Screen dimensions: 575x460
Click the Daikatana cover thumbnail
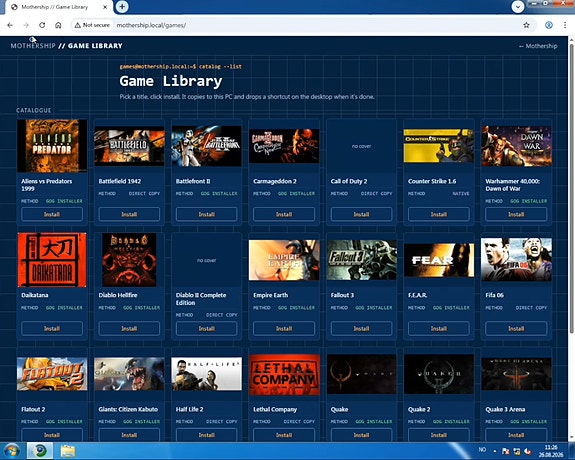coord(52,259)
